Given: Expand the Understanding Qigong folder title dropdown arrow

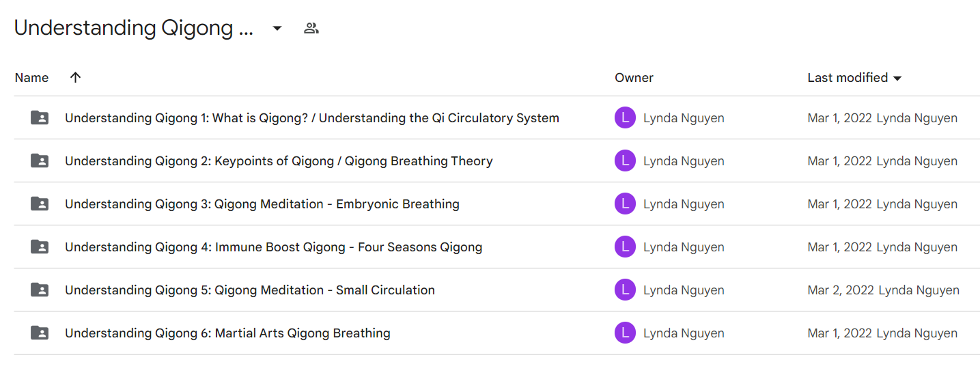Looking at the screenshot, I should click(x=277, y=28).
